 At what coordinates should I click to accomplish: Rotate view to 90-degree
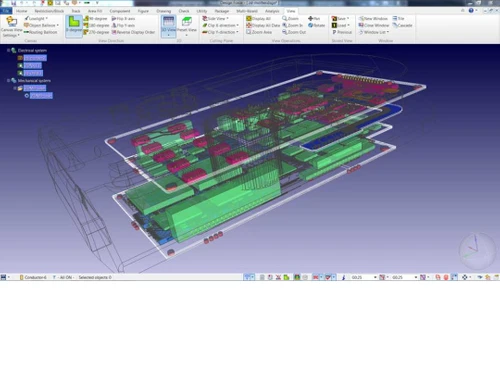[x=96, y=19]
